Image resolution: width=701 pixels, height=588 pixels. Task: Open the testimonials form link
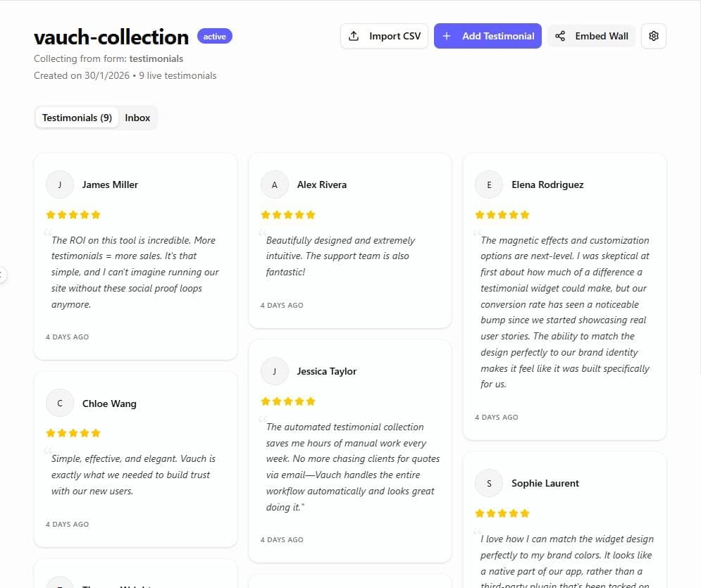pos(156,58)
